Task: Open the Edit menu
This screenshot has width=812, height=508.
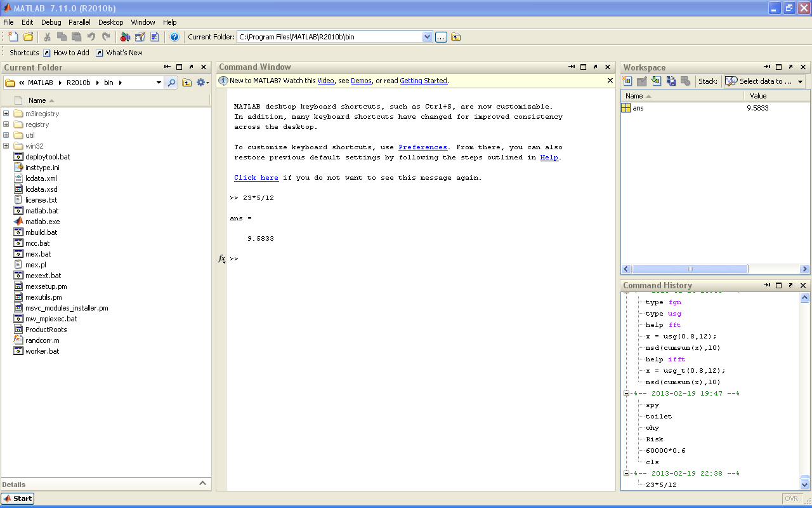Action: pos(27,22)
